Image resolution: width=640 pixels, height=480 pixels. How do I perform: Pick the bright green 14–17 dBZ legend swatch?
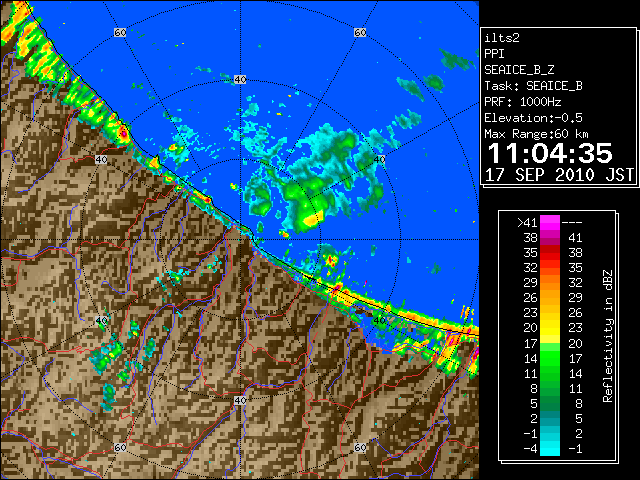click(x=550, y=358)
